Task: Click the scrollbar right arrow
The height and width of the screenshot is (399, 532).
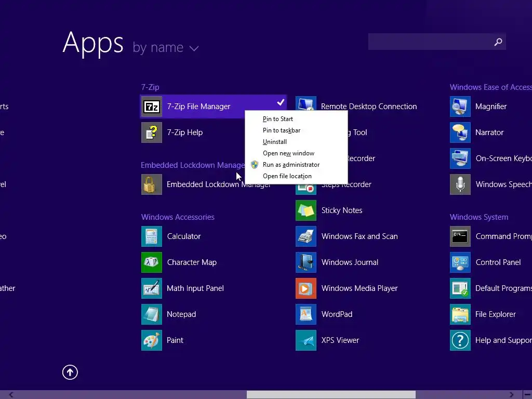Action: click(x=511, y=395)
